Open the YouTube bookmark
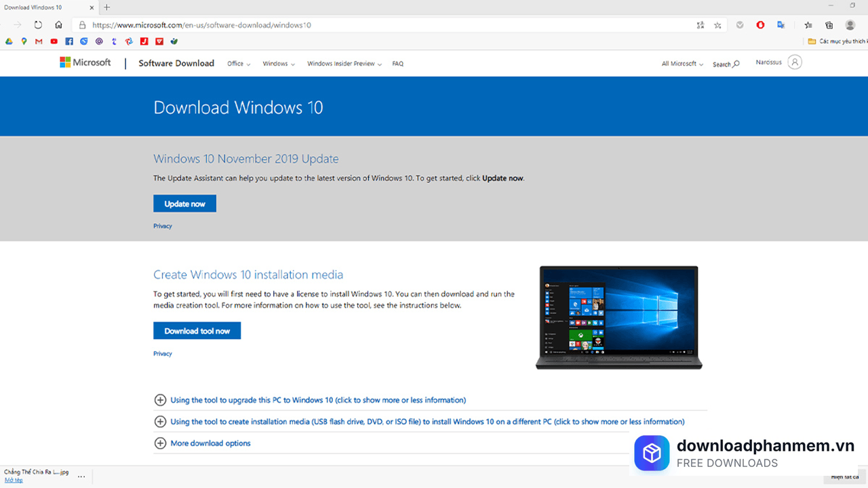The image size is (868, 488). point(54,41)
